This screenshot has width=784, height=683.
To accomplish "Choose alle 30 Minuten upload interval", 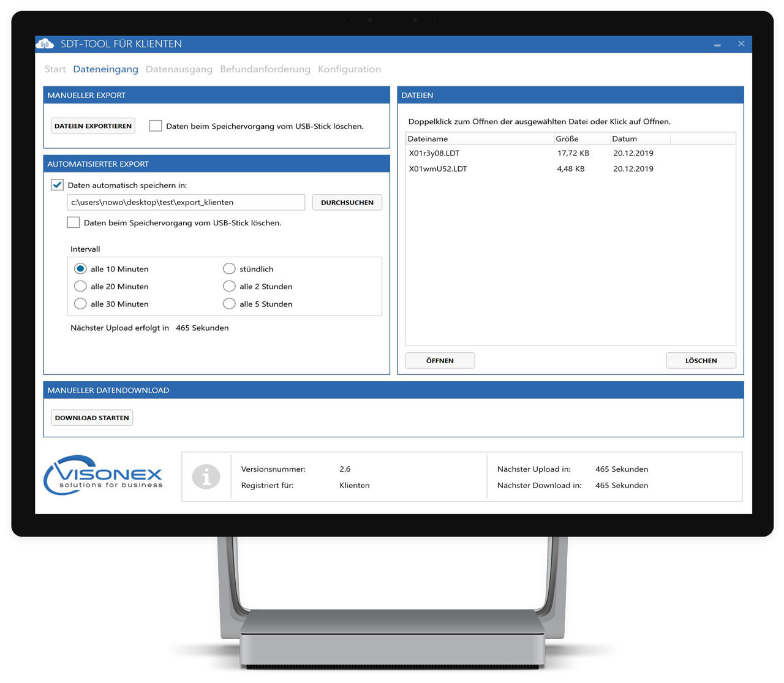I will click(x=80, y=303).
